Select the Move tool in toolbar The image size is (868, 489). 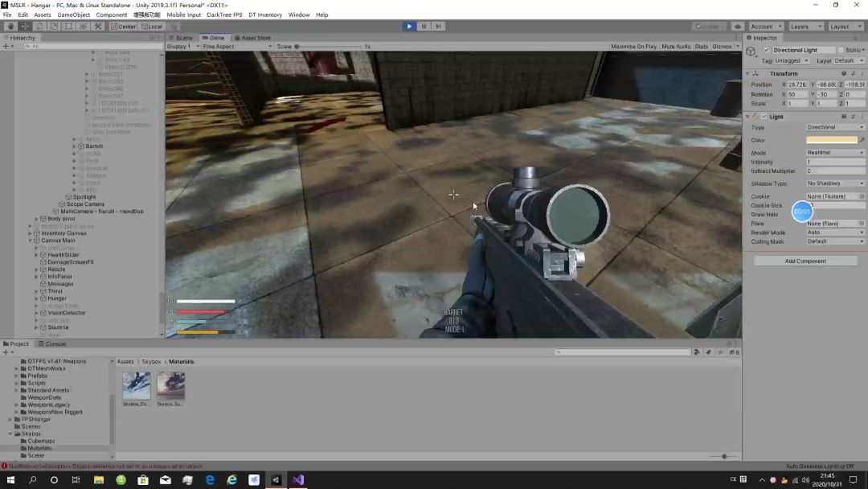click(25, 26)
